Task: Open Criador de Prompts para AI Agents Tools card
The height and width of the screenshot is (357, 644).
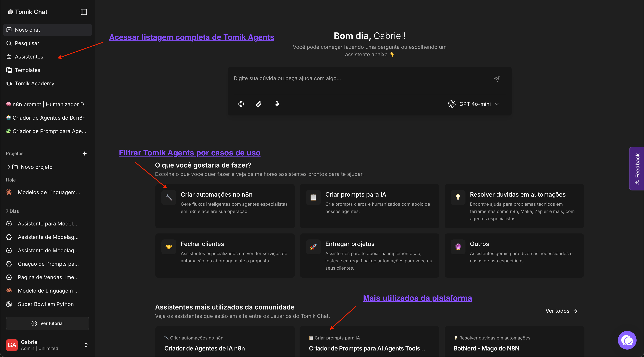Action: [370, 342]
